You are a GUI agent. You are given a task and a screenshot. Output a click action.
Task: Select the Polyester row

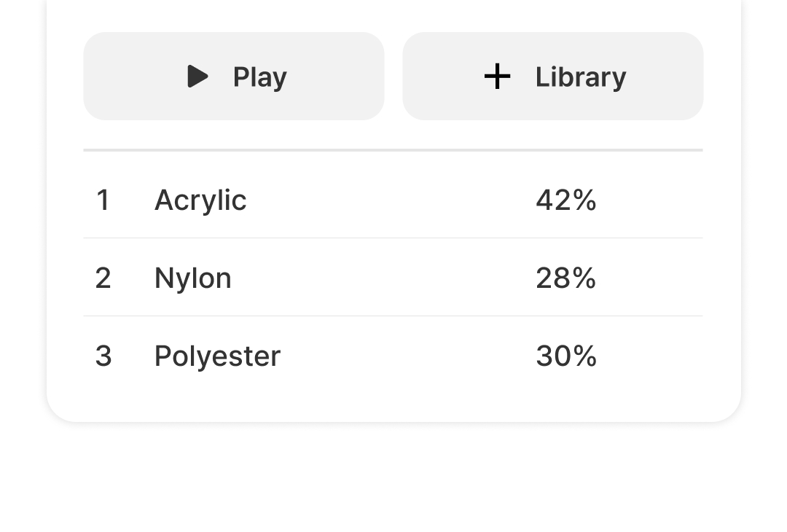[393, 356]
